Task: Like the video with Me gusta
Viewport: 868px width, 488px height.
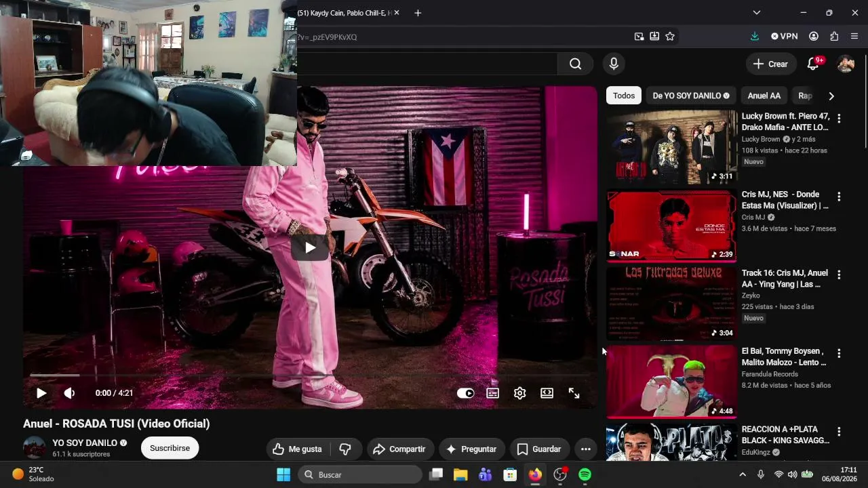Action: [297, 449]
